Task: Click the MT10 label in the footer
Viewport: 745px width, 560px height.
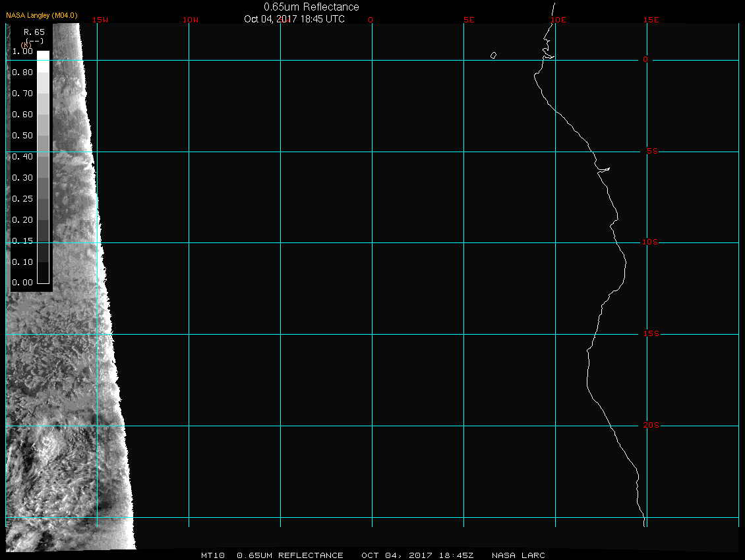Action: coord(213,555)
